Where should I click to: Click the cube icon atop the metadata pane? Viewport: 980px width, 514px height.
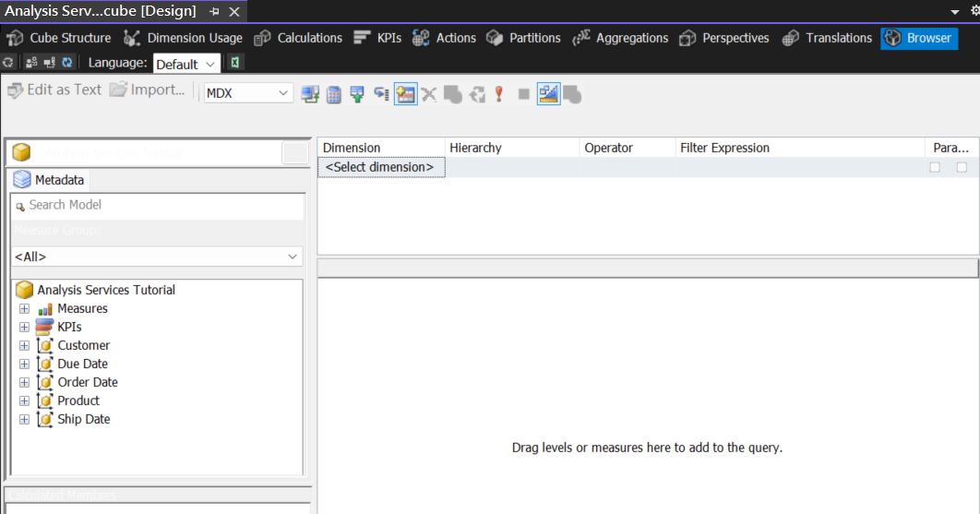click(21, 152)
